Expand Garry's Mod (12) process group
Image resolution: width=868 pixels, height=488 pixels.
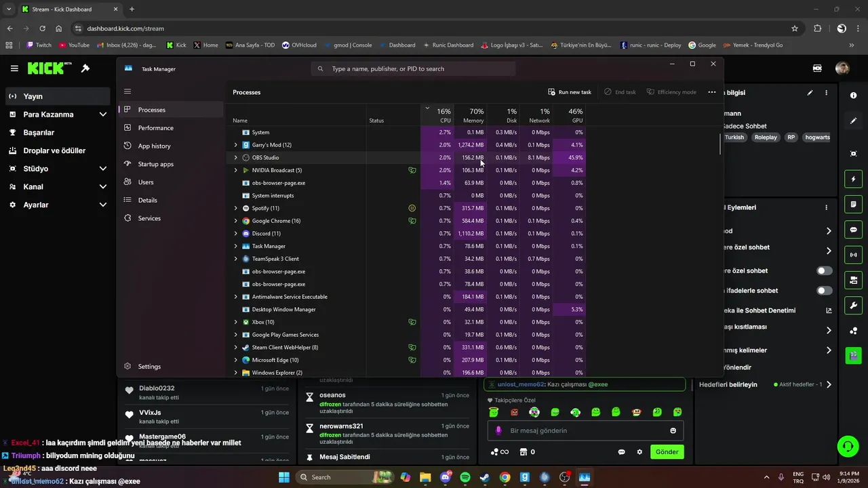pyautogui.click(x=236, y=145)
